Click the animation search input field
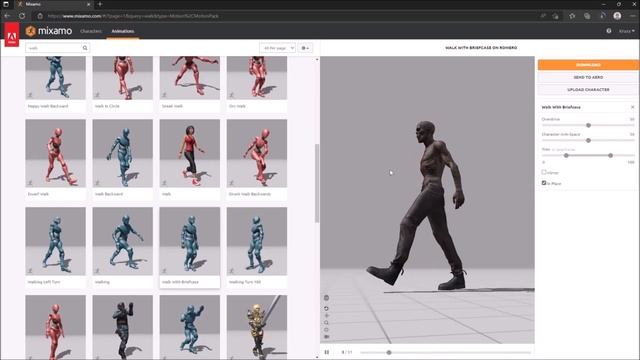The image size is (640, 360). coord(54,48)
